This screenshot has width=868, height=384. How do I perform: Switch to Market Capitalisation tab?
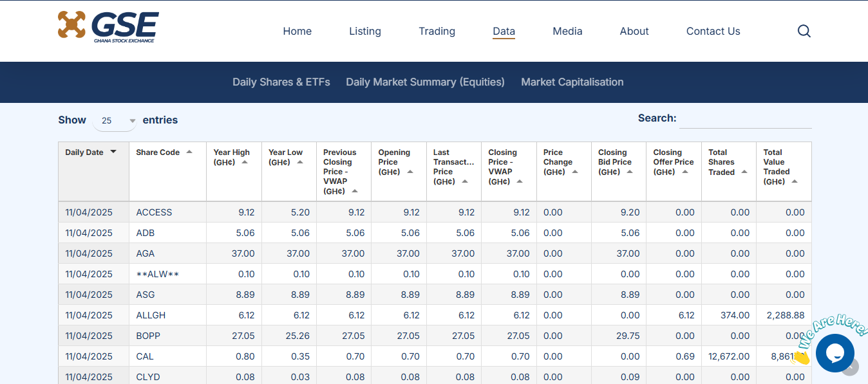(572, 82)
